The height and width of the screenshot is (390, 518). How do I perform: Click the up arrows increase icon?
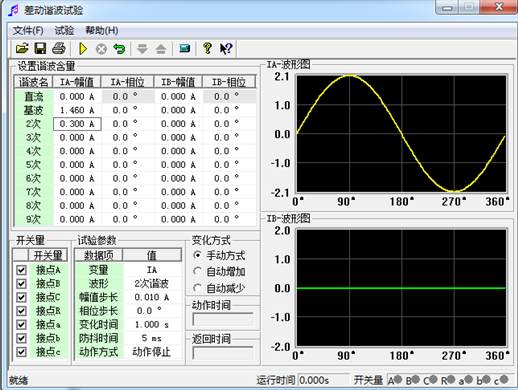click(x=161, y=49)
